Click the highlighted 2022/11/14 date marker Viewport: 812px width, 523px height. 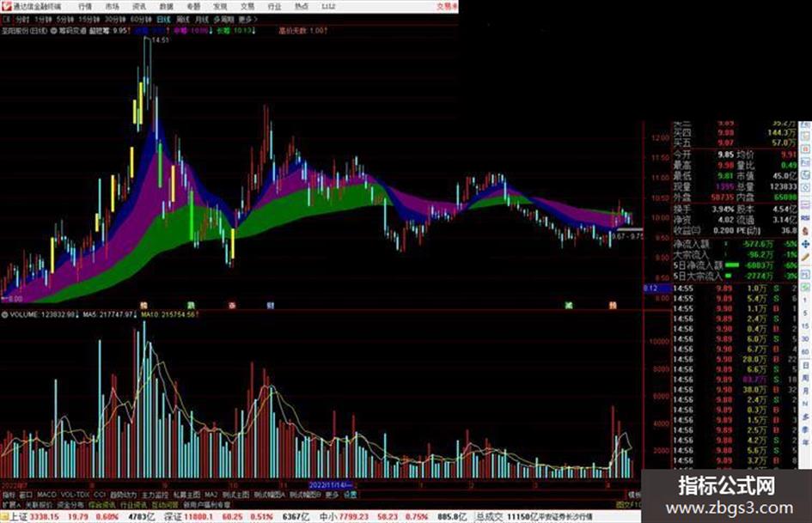click(x=331, y=485)
